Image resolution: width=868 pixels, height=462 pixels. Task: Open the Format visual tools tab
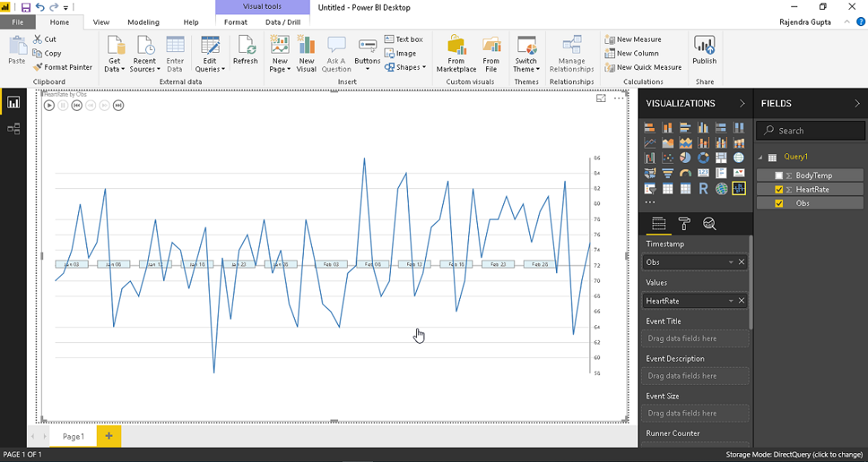coord(236,22)
